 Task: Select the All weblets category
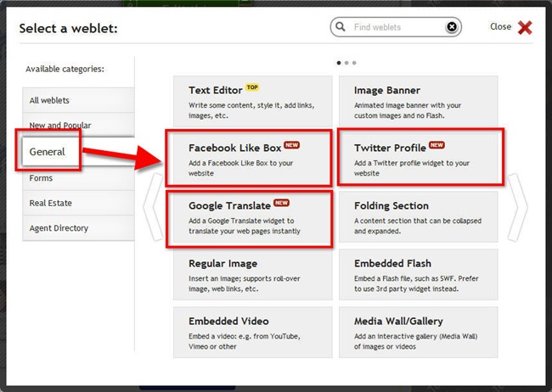tap(78, 100)
